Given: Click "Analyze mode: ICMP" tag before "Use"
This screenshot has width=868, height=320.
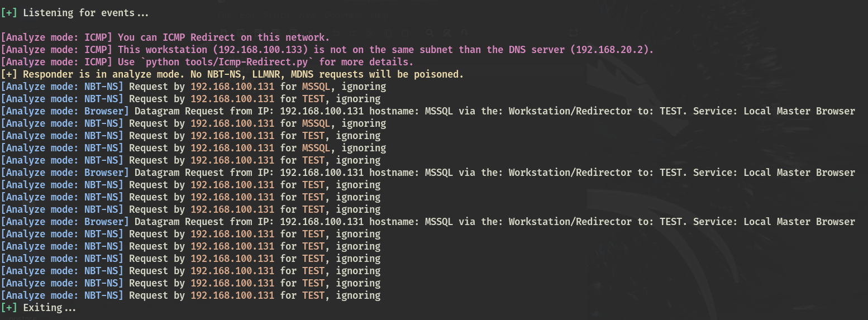Looking at the screenshot, I should tap(57, 62).
